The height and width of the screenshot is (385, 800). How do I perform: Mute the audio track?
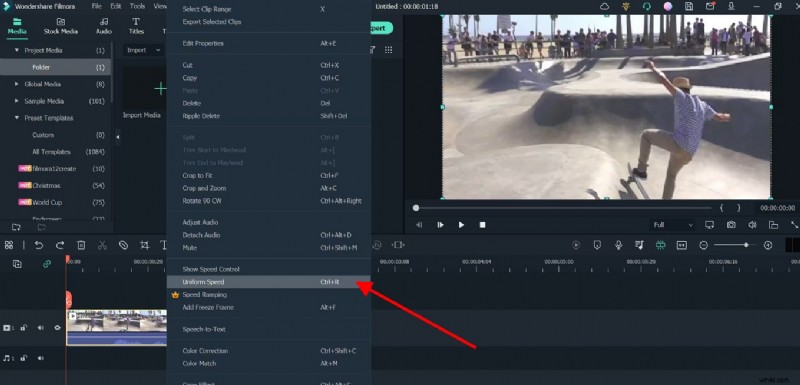point(40,358)
